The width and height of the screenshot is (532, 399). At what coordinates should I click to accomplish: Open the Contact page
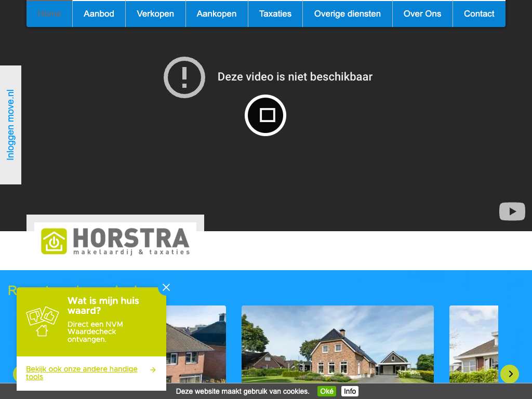pos(478,14)
